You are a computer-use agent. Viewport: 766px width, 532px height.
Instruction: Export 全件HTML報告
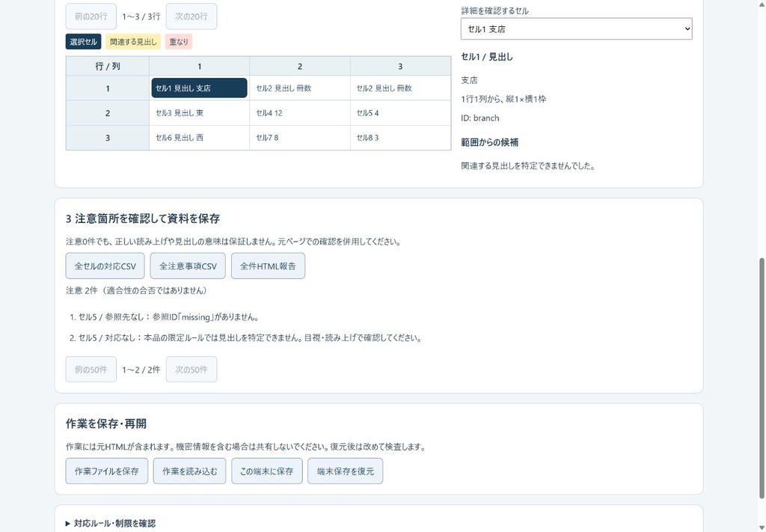tap(268, 266)
